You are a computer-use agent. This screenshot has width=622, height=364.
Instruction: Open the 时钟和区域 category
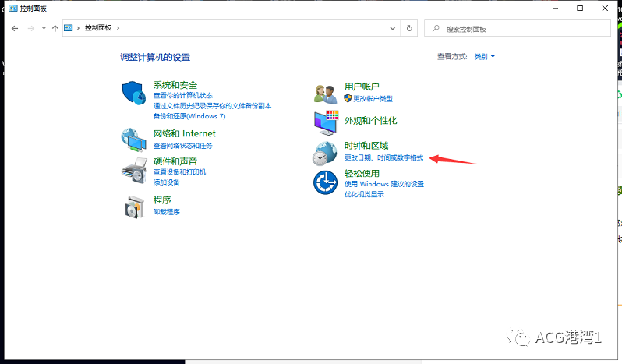click(x=366, y=146)
